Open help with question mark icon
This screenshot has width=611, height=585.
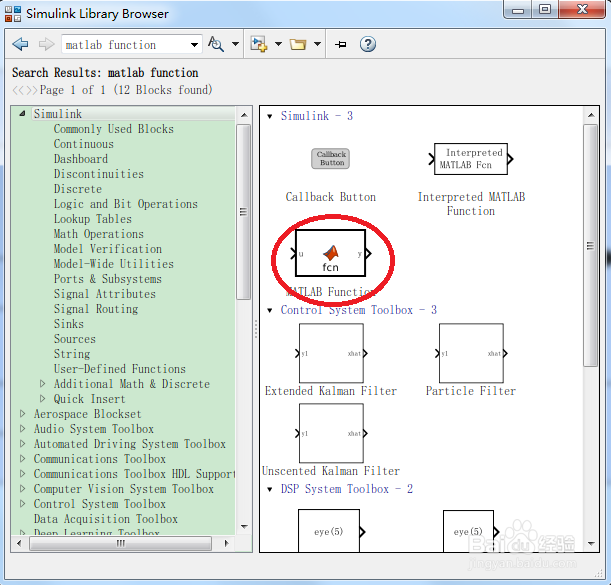pyautogui.click(x=367, y=44)
